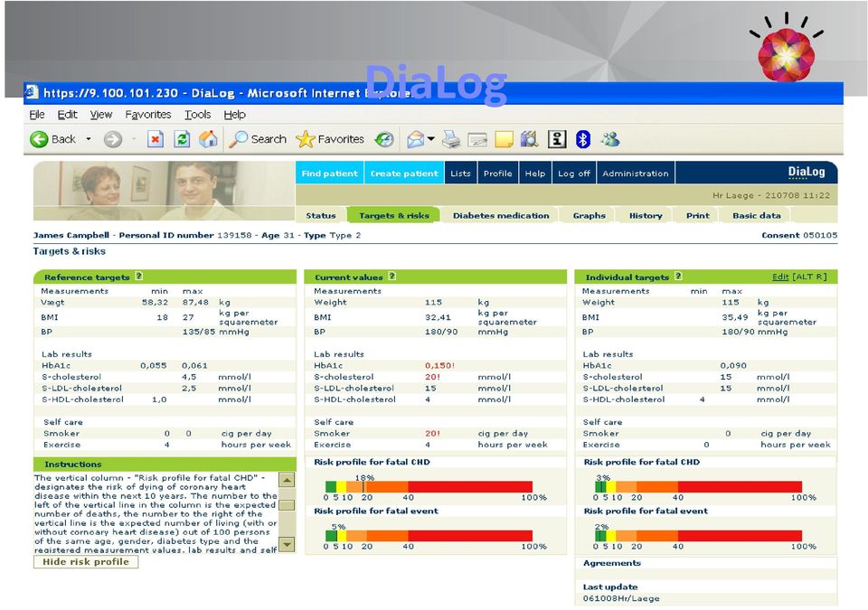Click the Bluetooth toolbar icon
Viewport: 868px width, 610px height.
pos(583,139)
